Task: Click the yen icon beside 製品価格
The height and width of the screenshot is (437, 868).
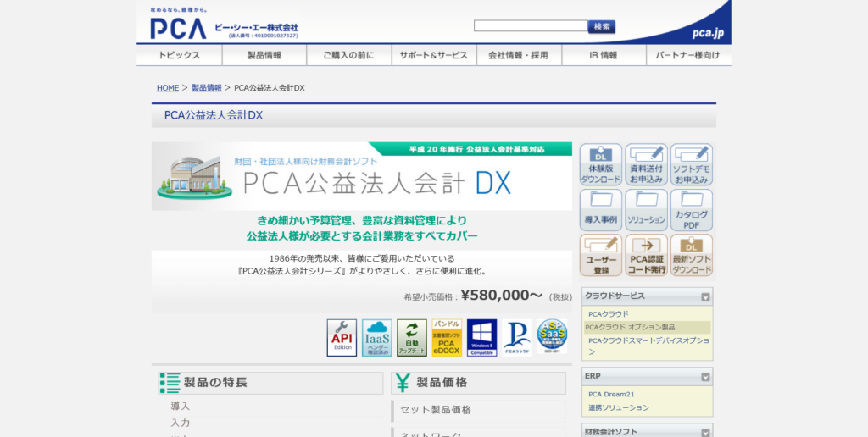Action: click(x=403, y=383)
